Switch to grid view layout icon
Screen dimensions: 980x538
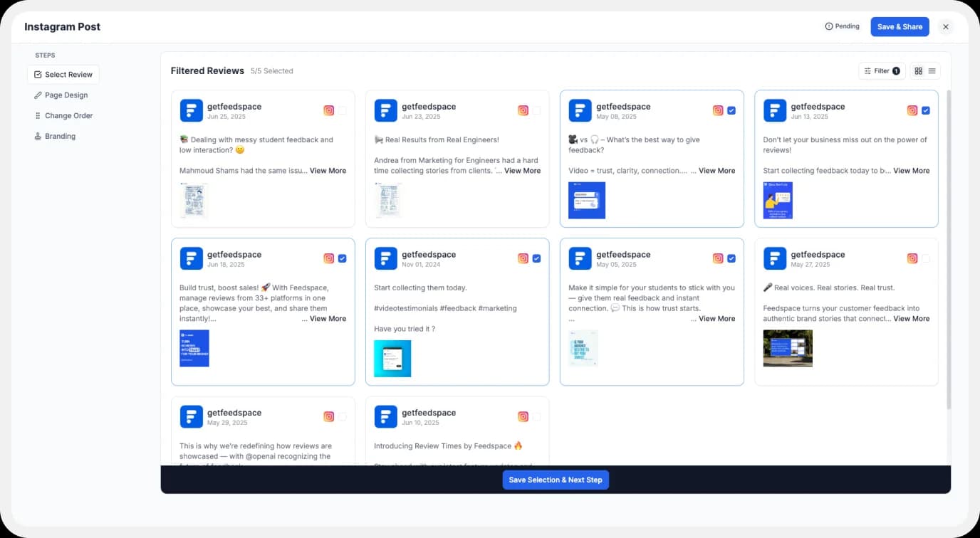pyautogui.click(x=918, y=71)
